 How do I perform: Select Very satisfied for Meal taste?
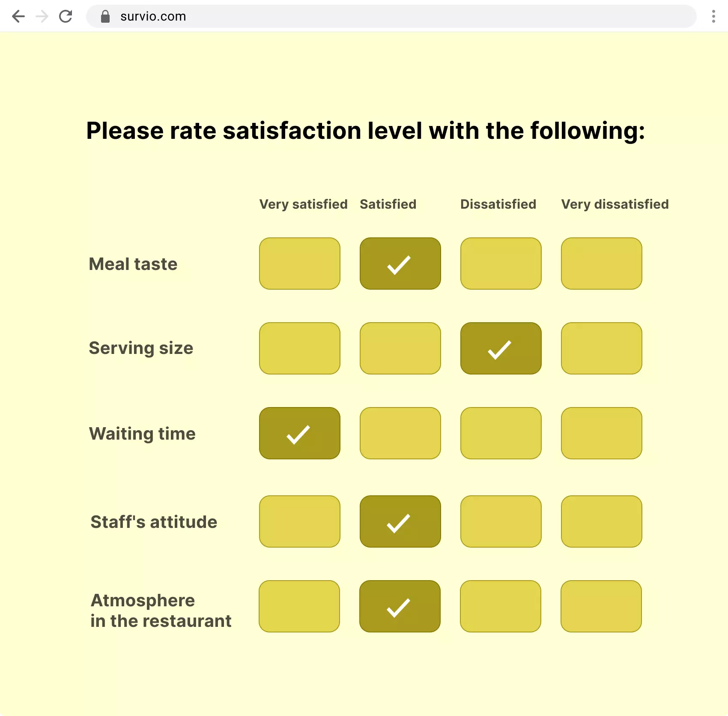(299, 264)
